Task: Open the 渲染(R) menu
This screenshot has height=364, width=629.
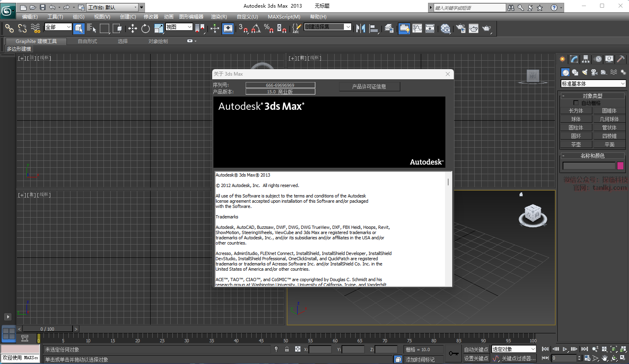Action: point(219,17)
